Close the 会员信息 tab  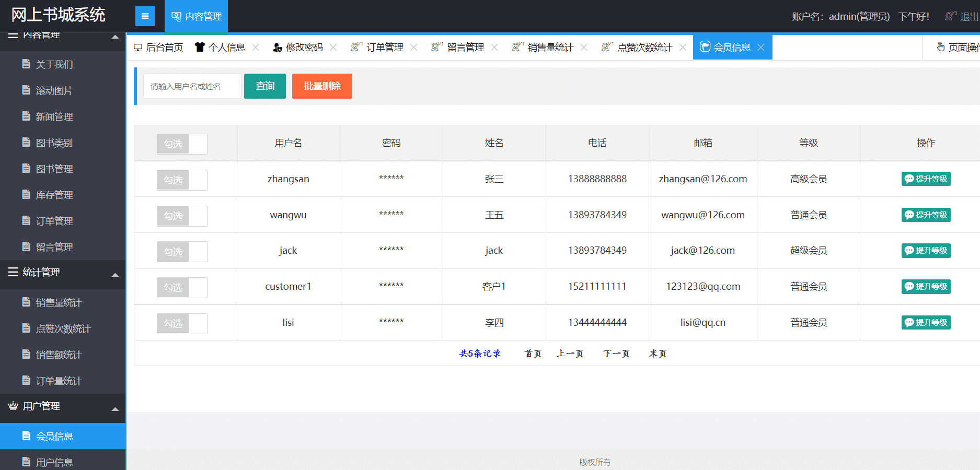coord(761,48)
